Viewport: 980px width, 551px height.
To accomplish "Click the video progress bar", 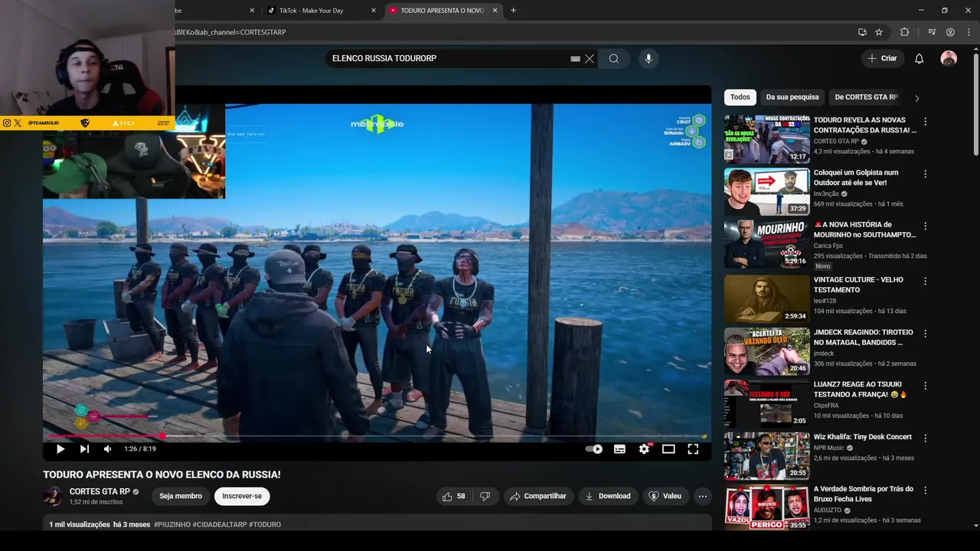I will pyautogui.click(x=377, y=436).
